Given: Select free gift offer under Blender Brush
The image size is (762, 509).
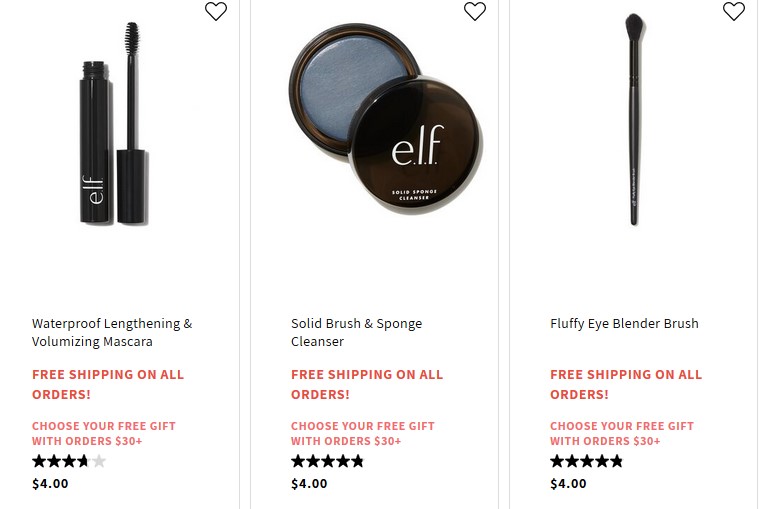Looking at the screenshot, I should pos(621,433).
